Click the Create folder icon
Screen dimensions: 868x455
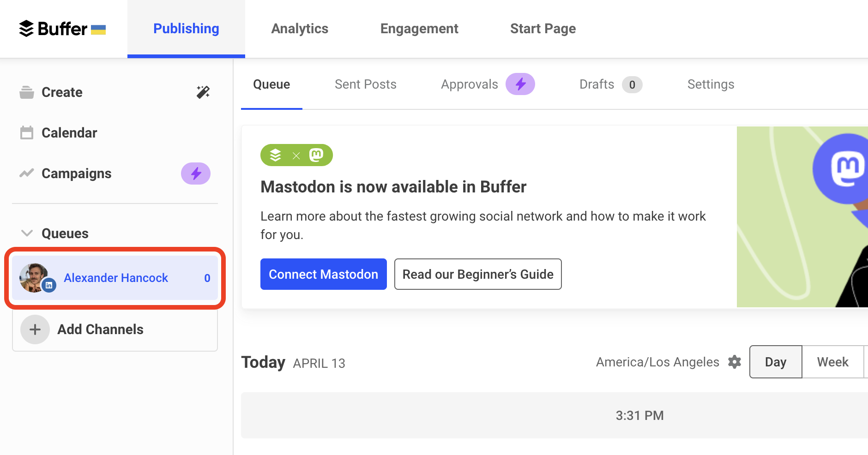tap(27, 92)
